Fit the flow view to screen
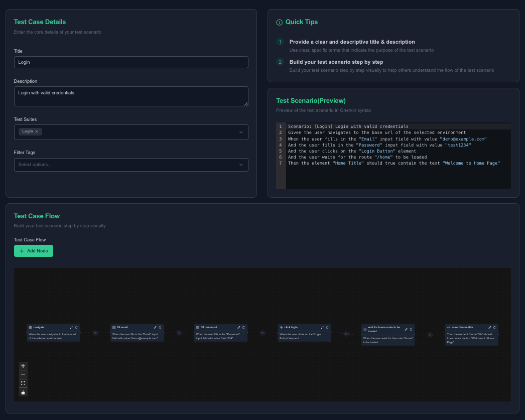The image size is (525, 420). click(x=23, y=383)
